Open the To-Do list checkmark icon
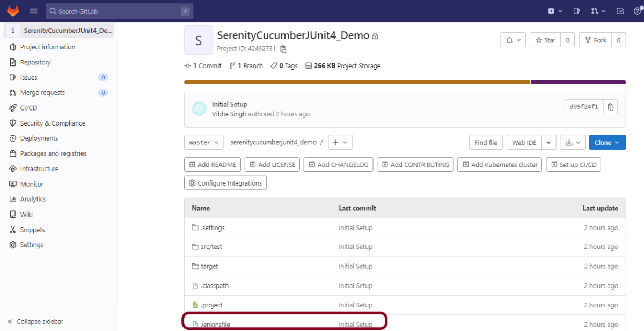 coord(620,11)
